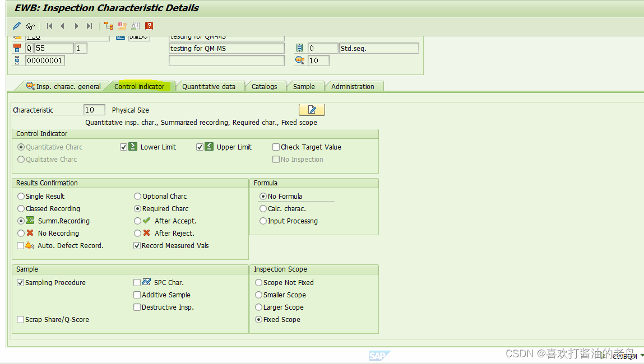The image size is (644, 364).
Task: Jump to the last record icon
Action: point(89,26)
